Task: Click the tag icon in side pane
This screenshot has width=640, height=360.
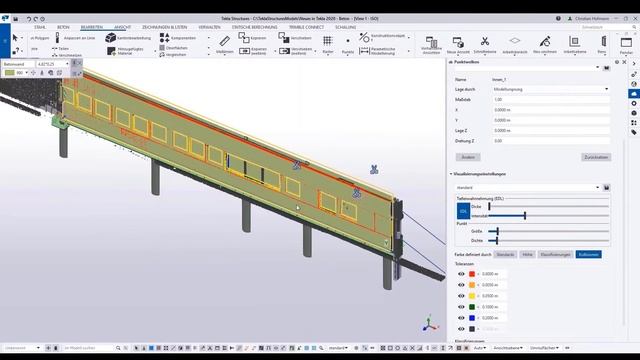Action: coord(634,132)
